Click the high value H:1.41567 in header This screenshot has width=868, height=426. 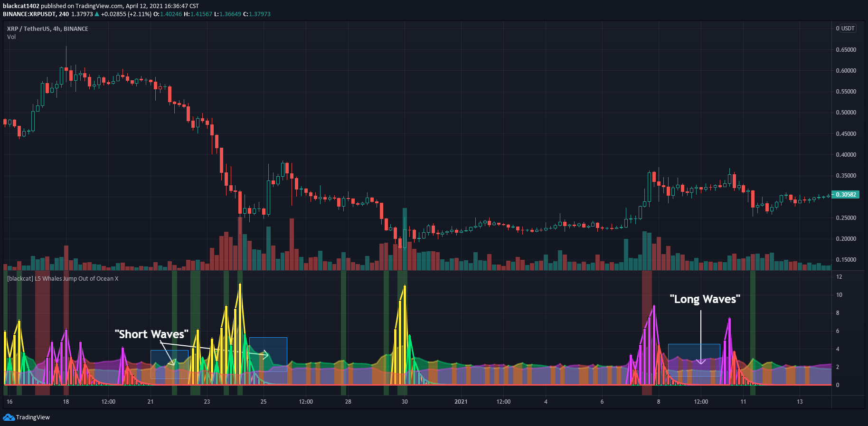tap(198, 14)
